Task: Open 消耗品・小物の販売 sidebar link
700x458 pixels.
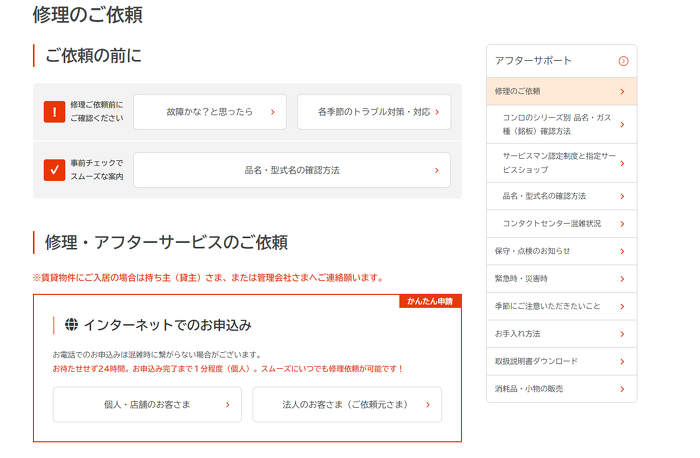Action: tap(560, 388)
